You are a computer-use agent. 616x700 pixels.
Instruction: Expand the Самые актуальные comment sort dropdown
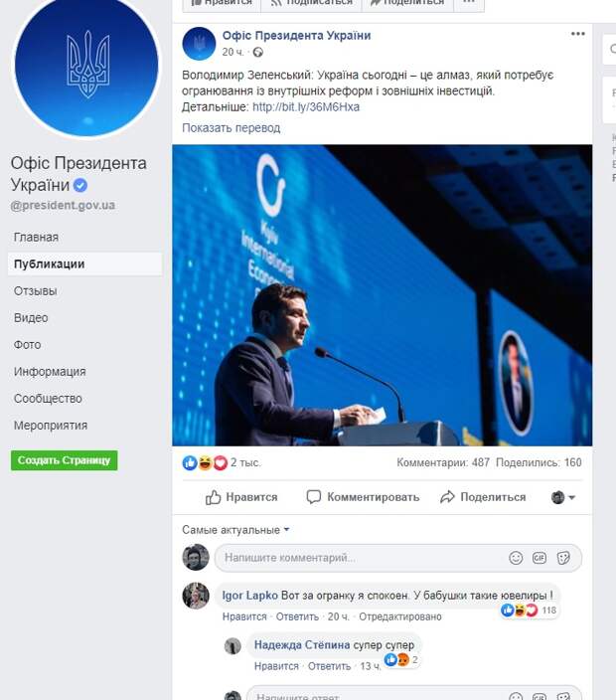(235, 530)
